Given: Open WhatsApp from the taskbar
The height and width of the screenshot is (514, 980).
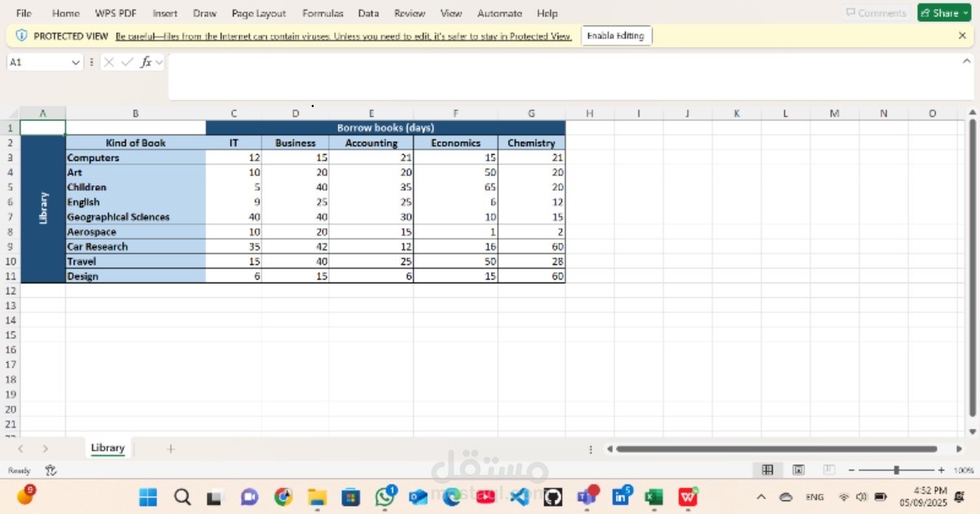Looking at the screenshot, I should point(385,496).
